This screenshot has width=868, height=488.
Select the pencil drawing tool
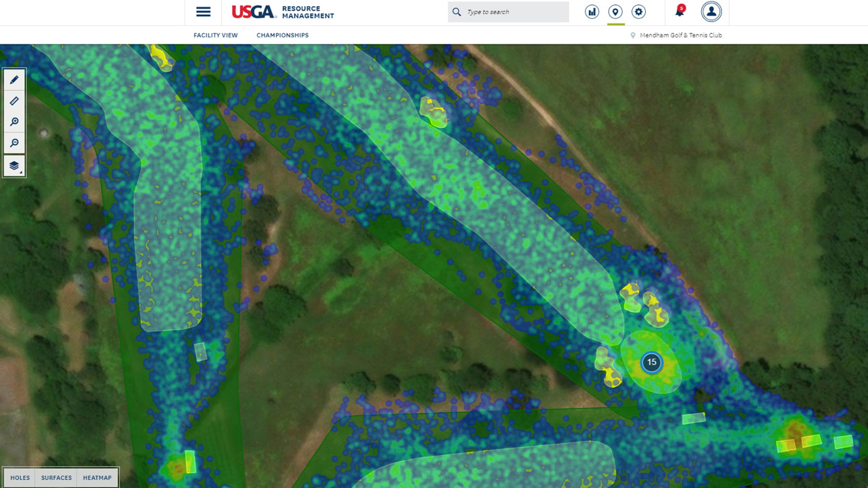[x=14, y=80]
